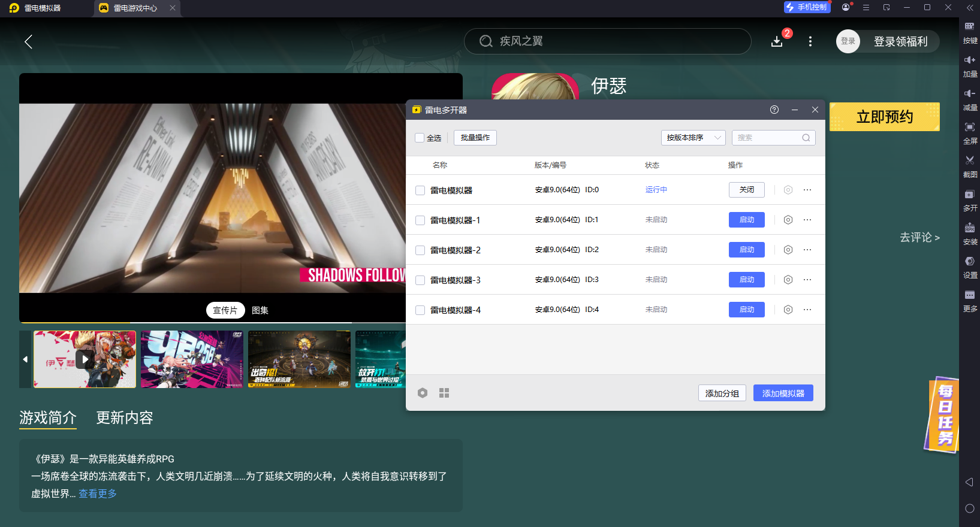
Task: Open hamburger menu in title bar
Action: pyautogui.click(x=866, y=7)
